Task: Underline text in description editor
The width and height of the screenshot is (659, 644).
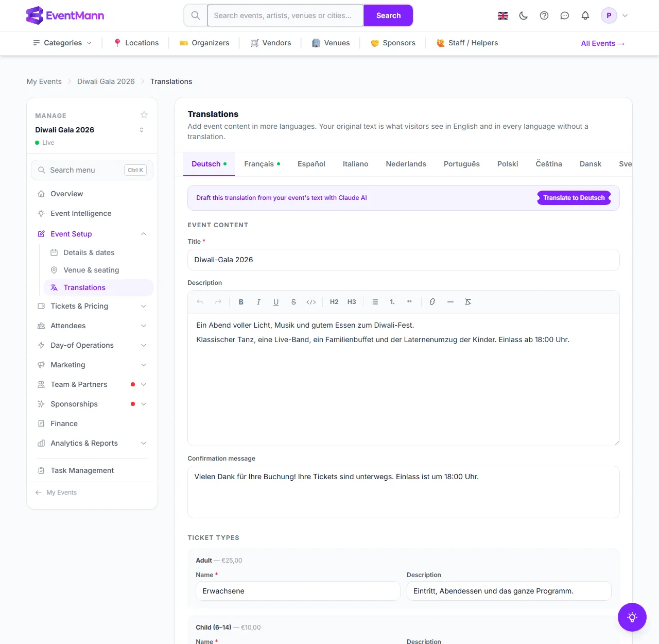Action: [276, 302]
